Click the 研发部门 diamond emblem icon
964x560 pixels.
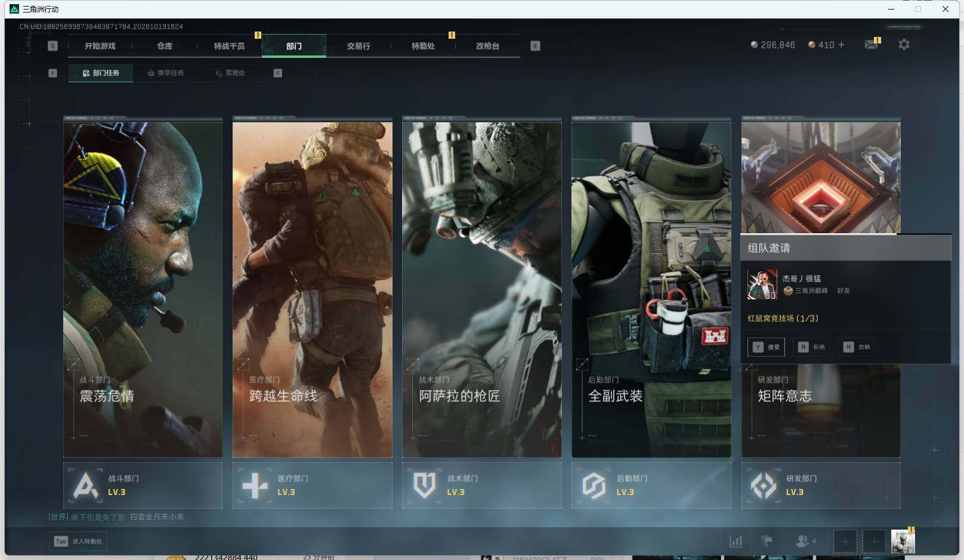[763, 485]
